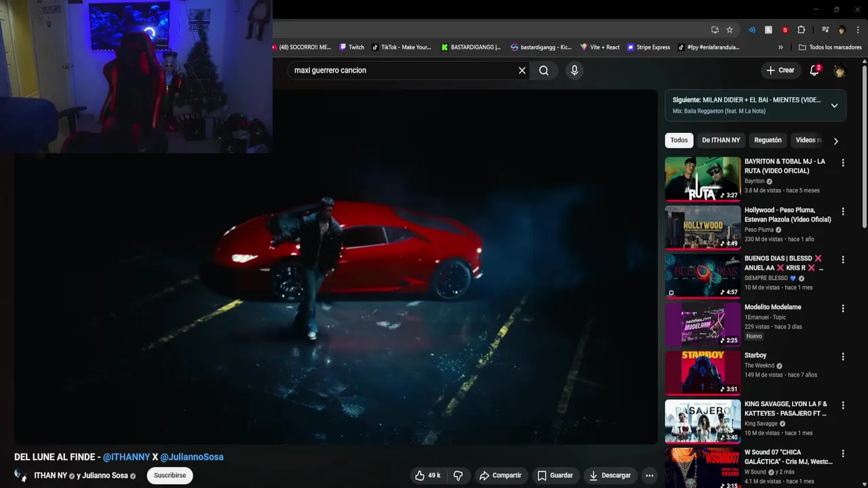Save video using Guardar button

click(555, 476)
